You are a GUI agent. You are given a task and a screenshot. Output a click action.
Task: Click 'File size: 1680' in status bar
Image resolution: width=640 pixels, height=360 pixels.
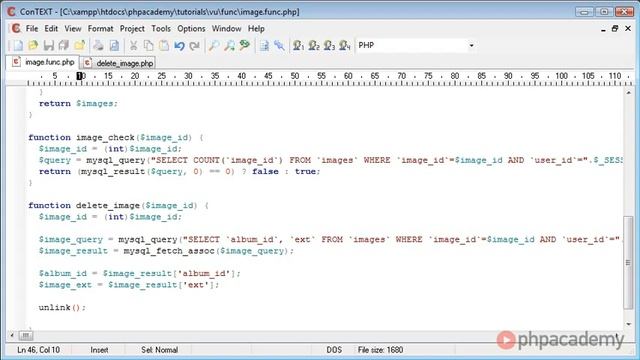(x=380, y=350)
